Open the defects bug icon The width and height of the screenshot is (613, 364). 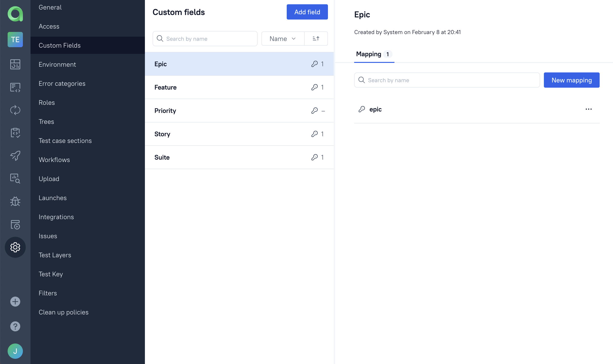[x=15, y=201]
